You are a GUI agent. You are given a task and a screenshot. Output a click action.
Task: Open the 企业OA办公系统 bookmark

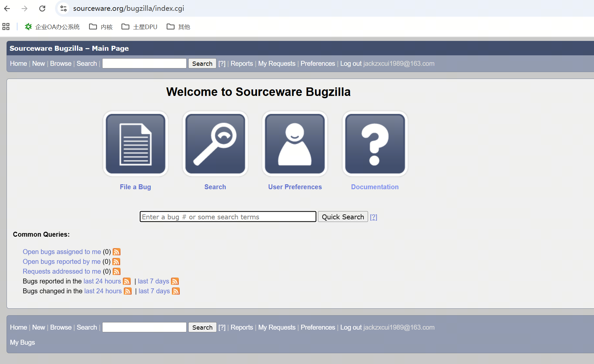coord(52,27)
